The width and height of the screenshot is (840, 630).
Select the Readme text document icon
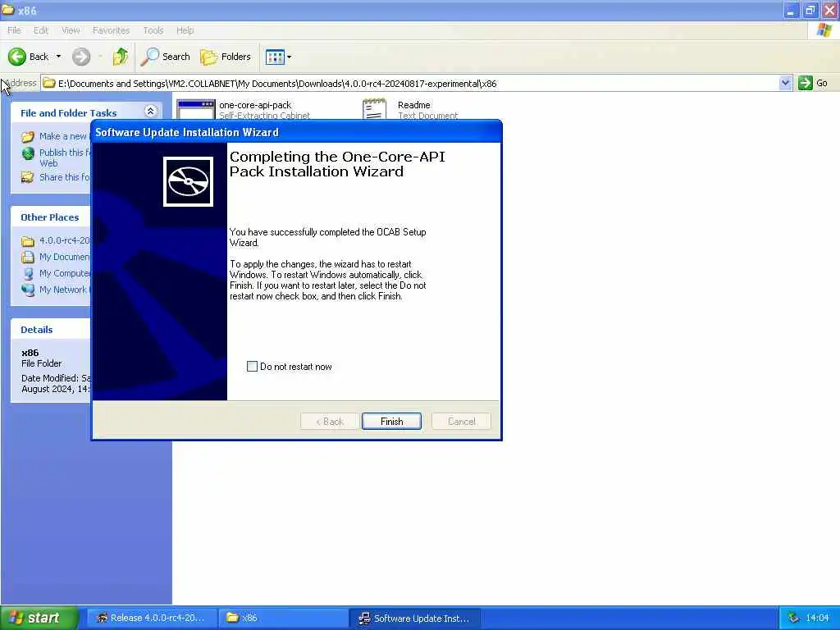[374, 109]
